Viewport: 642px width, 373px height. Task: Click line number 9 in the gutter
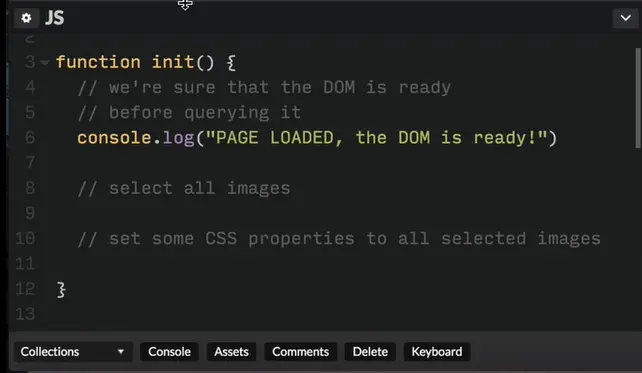tap(30, 213)
